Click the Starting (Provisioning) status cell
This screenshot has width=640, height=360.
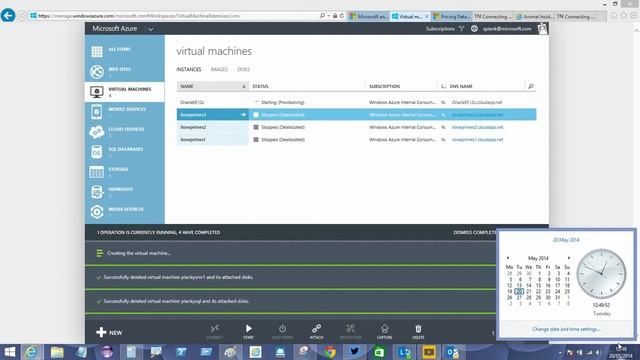[282, 102]
